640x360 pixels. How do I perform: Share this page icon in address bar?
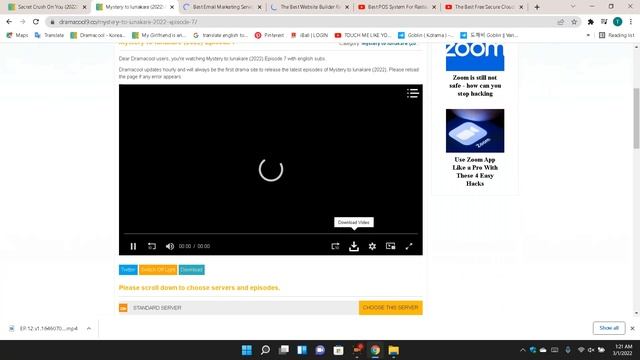[560, 22]
